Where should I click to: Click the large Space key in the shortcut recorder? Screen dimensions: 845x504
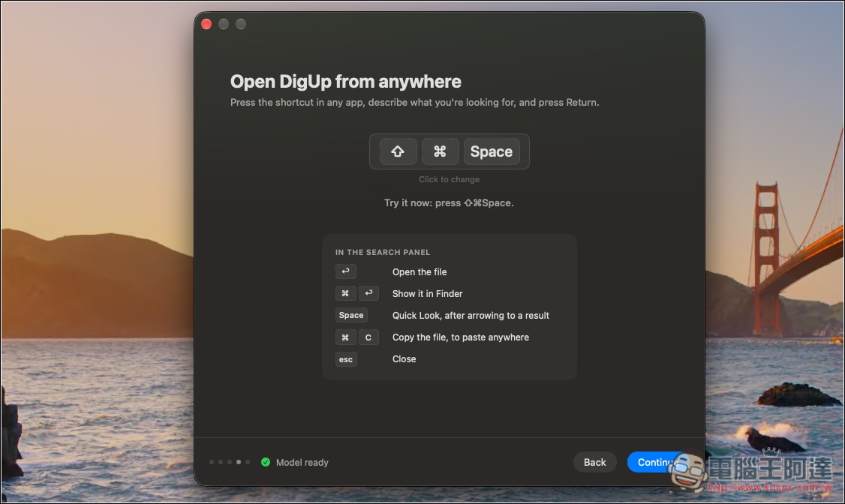492,151
